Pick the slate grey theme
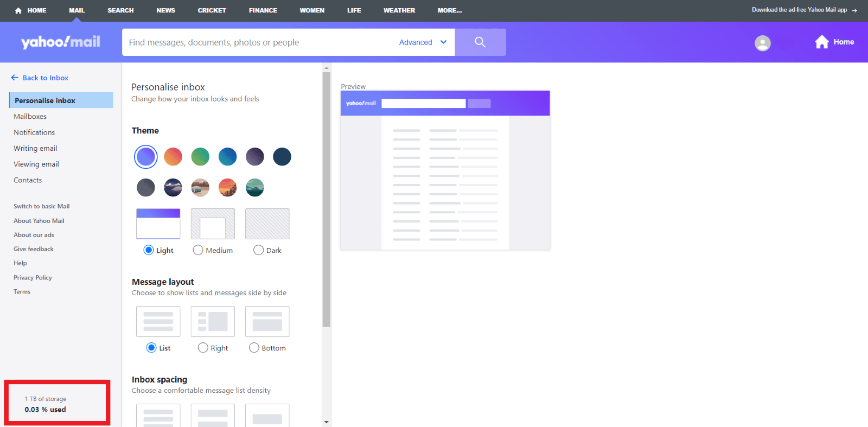868x427 pixels. (146, 188)
